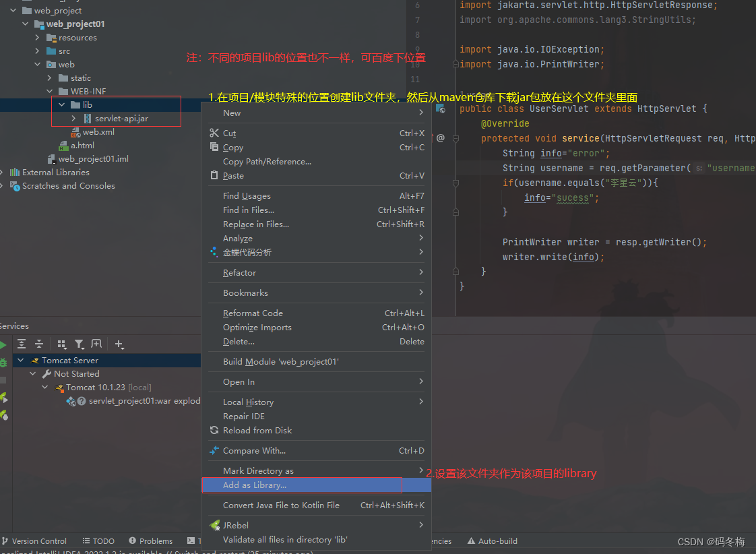Click the question mark icon next to servlet_project01:war
Viewport: 756px width, 554px height.
[x=82, y=401]
